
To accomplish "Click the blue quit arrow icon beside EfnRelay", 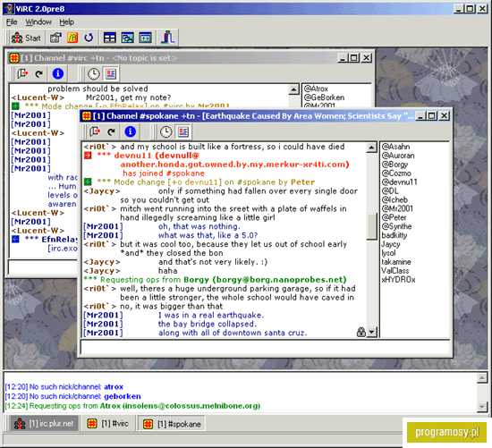I will pyautogui.click(x=15, y=240).
